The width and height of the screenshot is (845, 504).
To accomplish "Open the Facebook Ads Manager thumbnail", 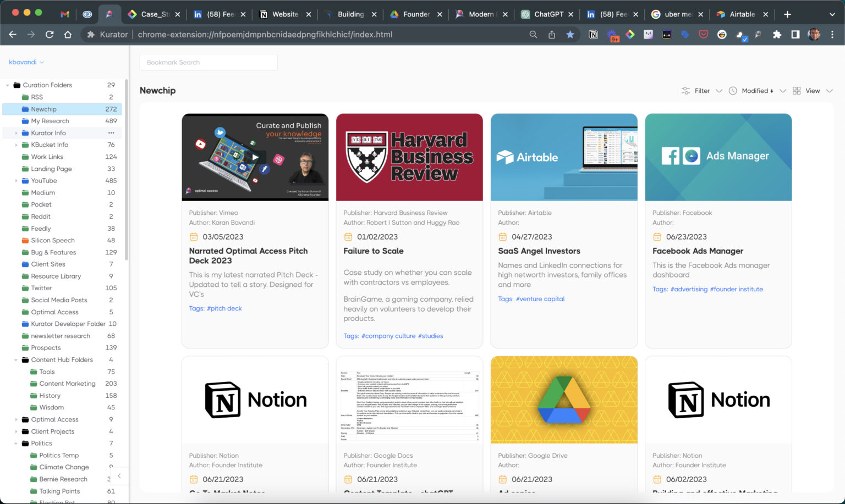I will 718,157.
